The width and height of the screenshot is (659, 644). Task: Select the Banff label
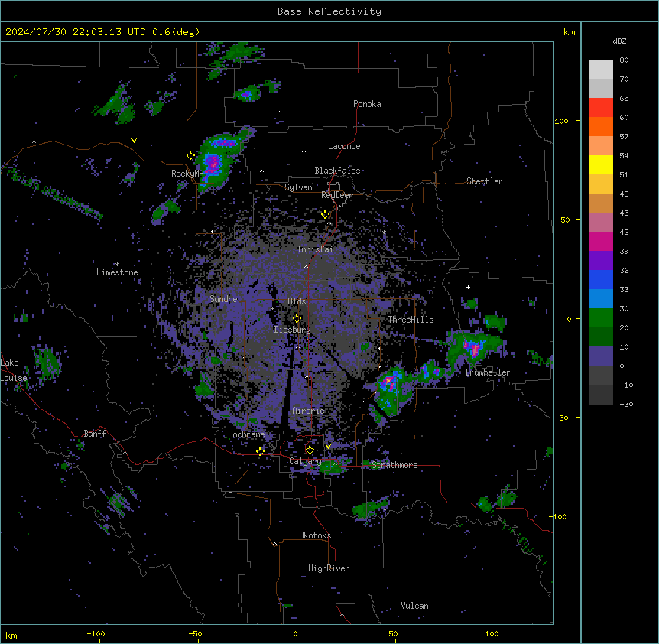pyautogui.click(x=95, y=434)
